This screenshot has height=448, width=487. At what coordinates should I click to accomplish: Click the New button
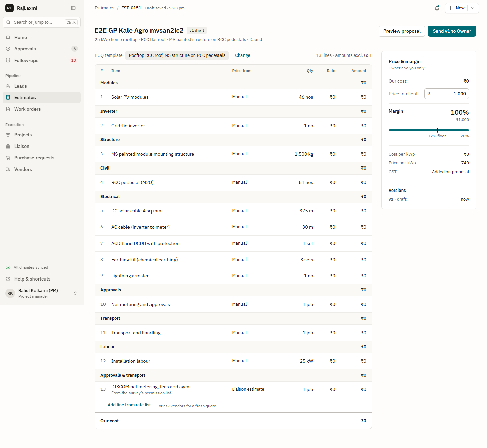[457, 8]
